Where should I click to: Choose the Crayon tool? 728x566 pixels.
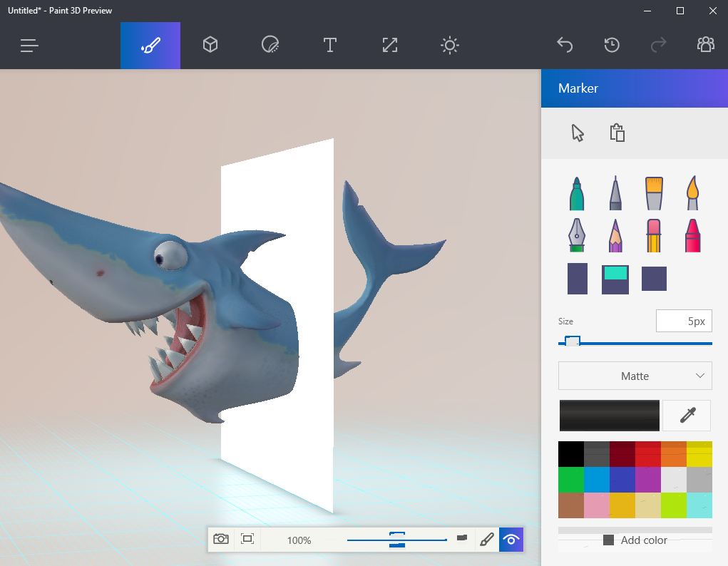click(x=692, y=235)
